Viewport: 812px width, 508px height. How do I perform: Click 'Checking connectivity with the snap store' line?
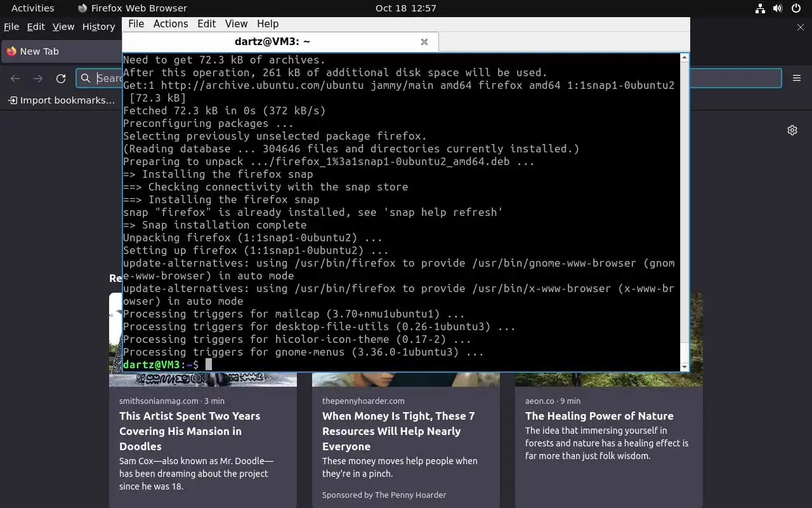(265, 187)
